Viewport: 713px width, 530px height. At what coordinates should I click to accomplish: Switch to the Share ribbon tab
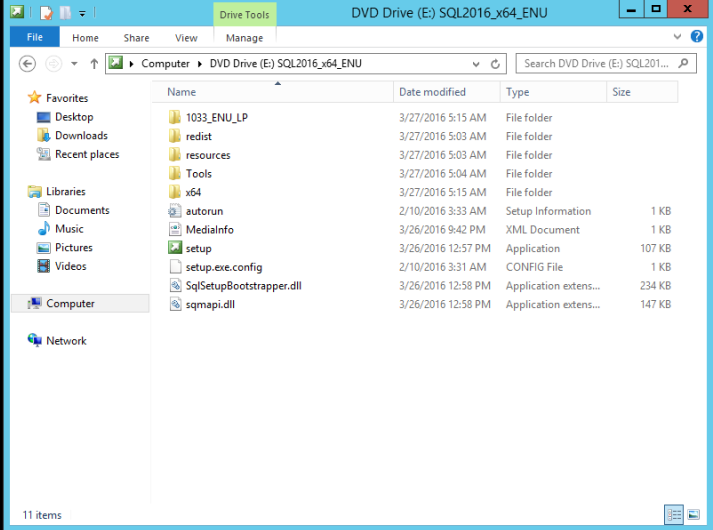click(136, 38)
